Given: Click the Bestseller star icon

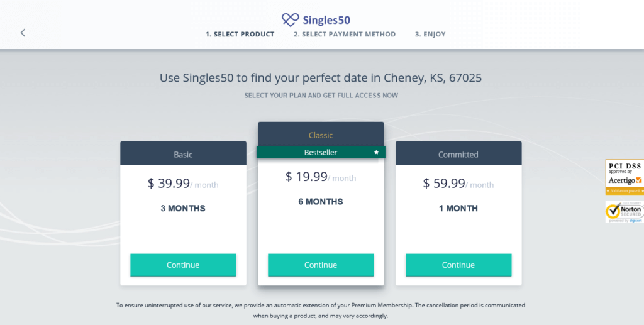Looking at the screenshot, I should point(376,152).
